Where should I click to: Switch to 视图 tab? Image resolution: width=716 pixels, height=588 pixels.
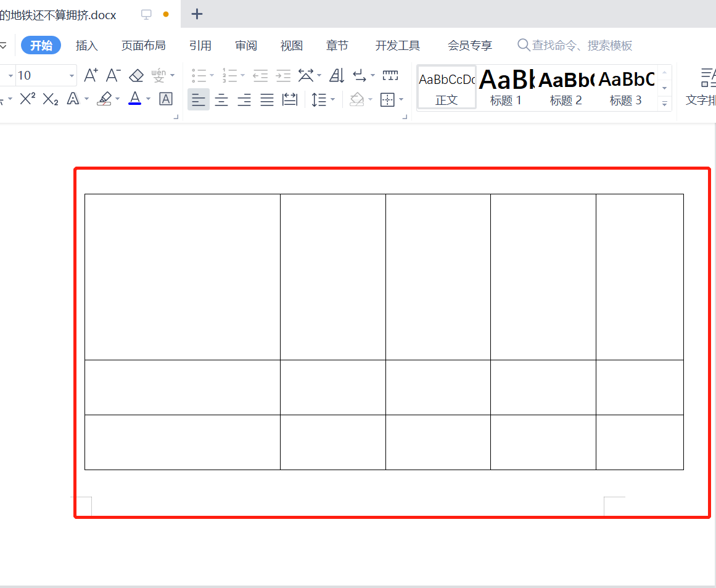click(x=291, y=45)
